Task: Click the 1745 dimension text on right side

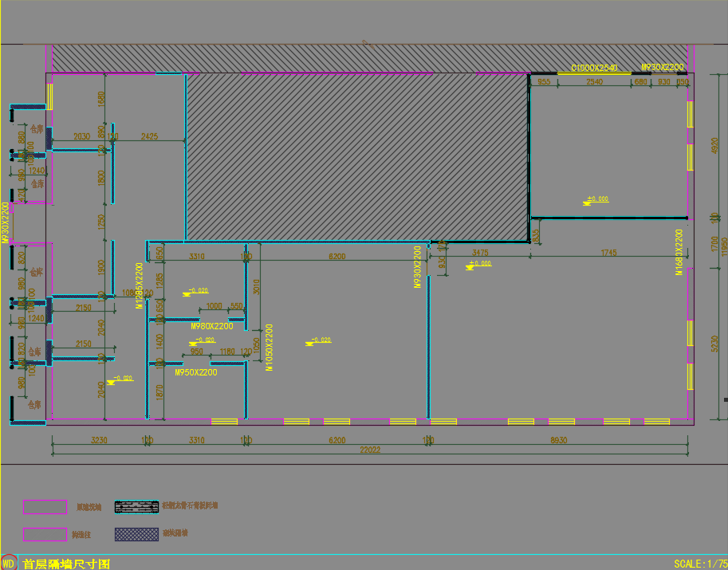Action: (608, 253)
